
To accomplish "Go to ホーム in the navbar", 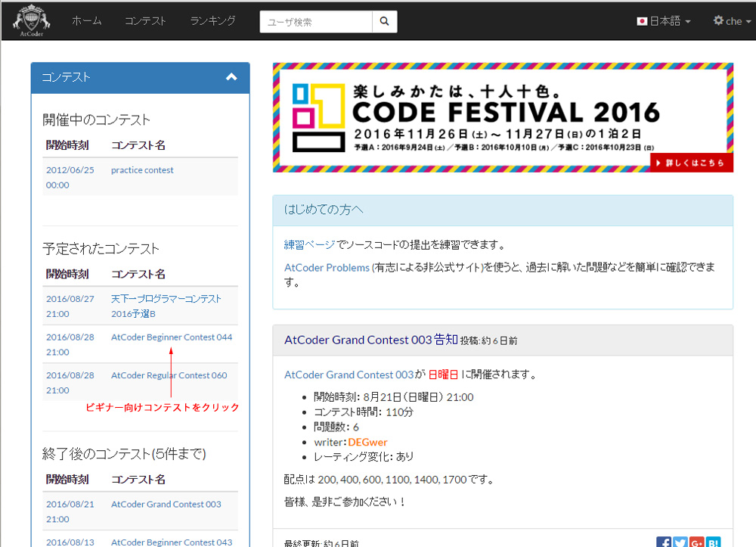I will [x=87, y=20].
